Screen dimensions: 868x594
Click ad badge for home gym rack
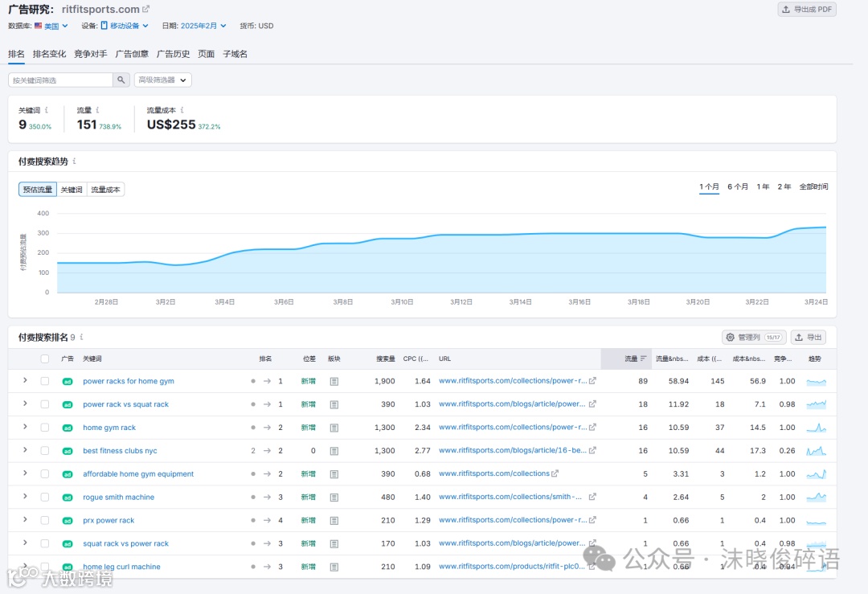pos(68,428)
